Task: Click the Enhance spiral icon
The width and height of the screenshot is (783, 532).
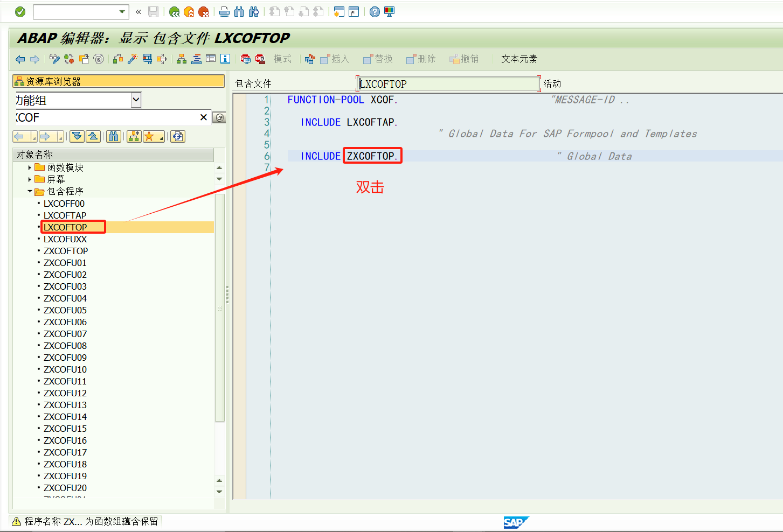Action: tap(99, 59)
